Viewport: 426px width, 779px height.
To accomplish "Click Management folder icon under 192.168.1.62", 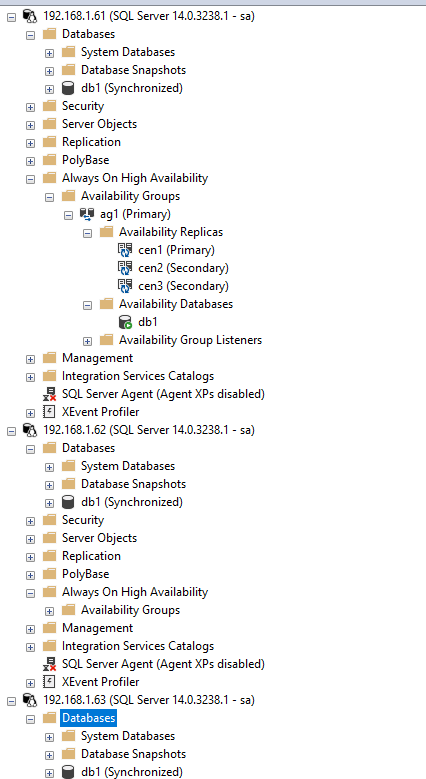I will click(50, 628).
